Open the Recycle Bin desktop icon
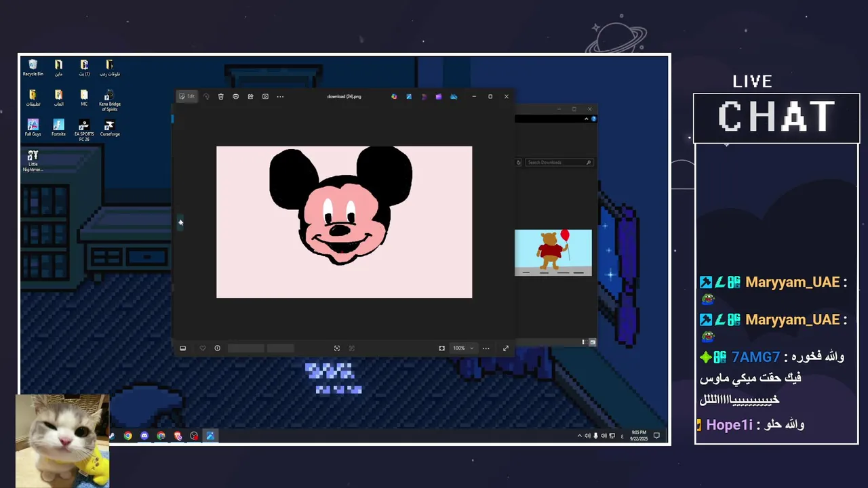868x488 pixels. 33,68
